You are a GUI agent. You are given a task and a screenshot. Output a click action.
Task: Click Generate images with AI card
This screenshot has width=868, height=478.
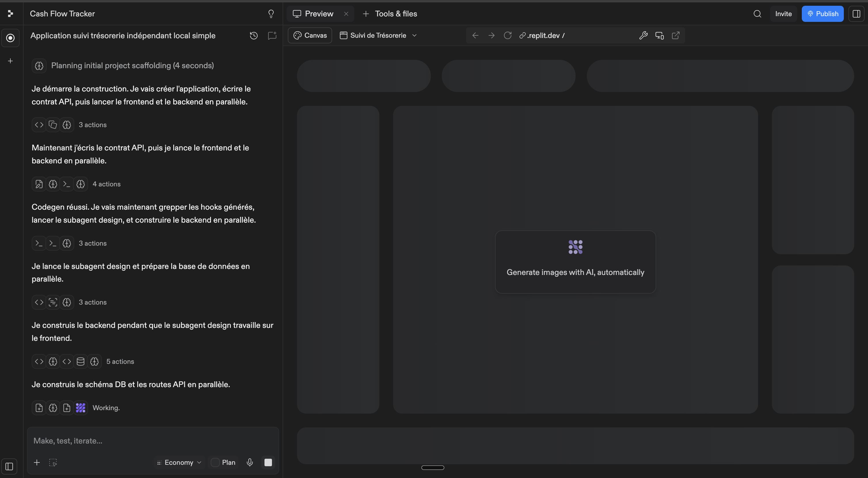(x=576, y=262)
